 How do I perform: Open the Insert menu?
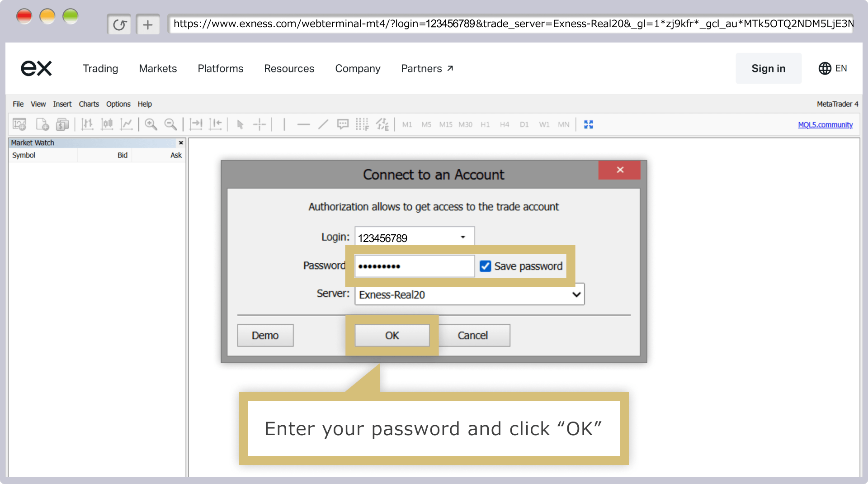pos(62,104)
